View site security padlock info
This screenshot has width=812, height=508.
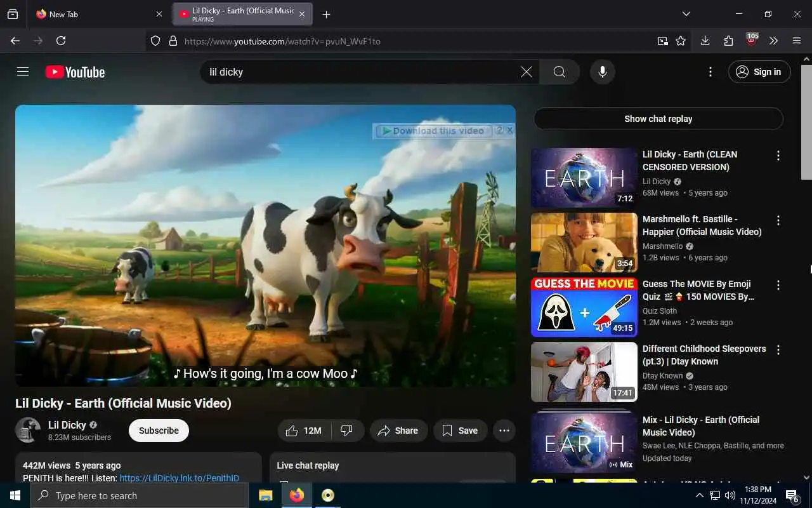(x=173, y=41)
